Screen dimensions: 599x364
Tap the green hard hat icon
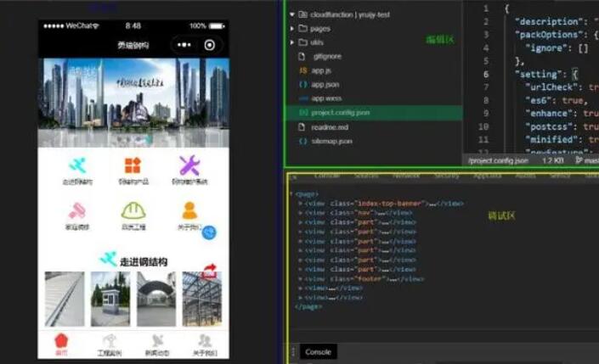133,210
